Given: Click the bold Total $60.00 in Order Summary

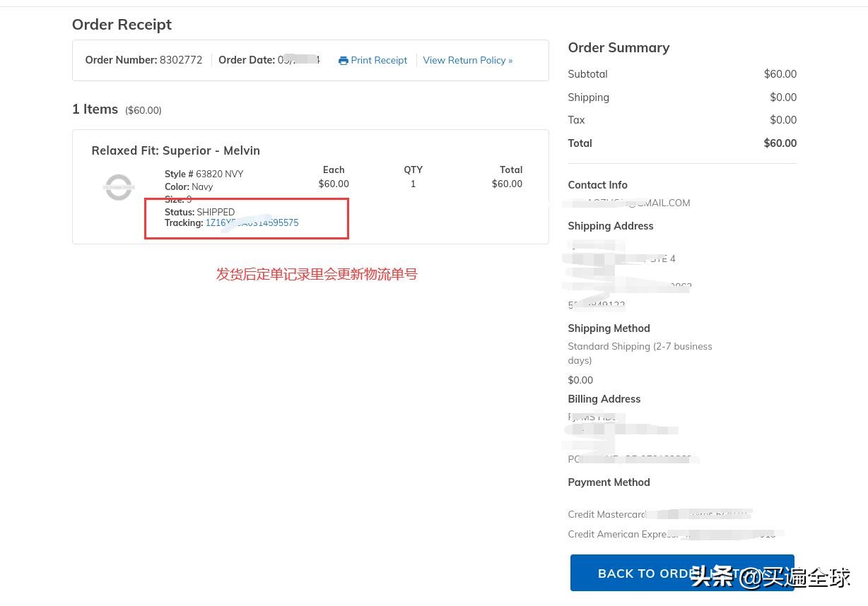Looking at the screenshot, I should pyautogui.click(x=780, y=143).
